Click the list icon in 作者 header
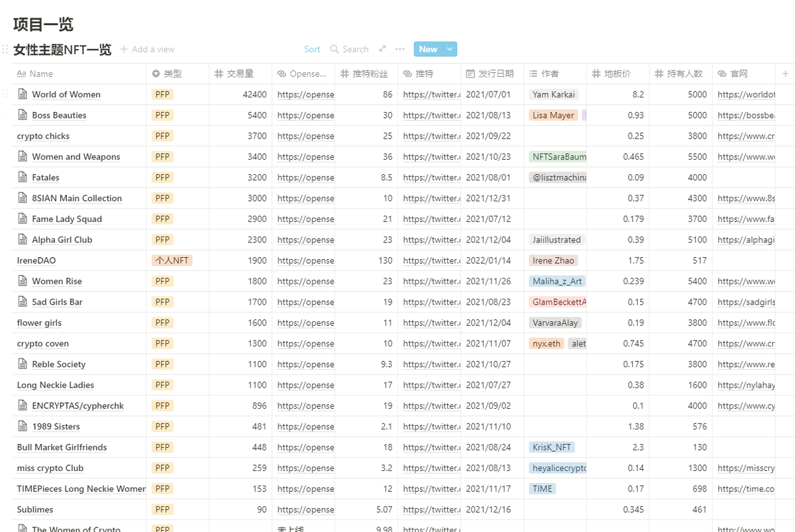795x532 pixels. pos(533,74)
